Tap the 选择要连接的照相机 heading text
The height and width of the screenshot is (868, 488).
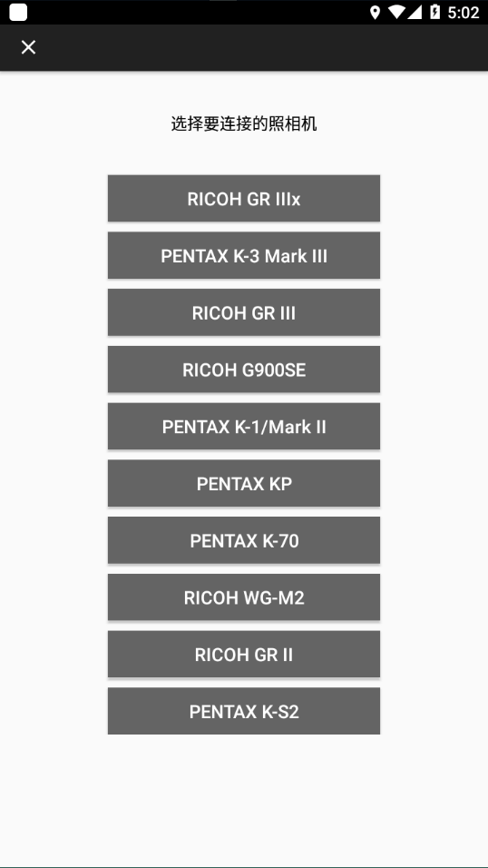(244, 124)
